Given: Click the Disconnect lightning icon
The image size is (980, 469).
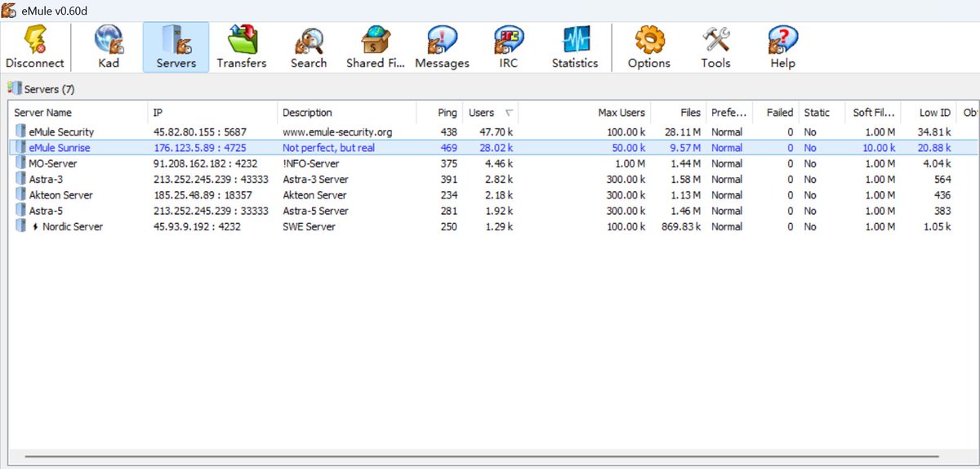Looking at the screenshot, I should point(34,39).
